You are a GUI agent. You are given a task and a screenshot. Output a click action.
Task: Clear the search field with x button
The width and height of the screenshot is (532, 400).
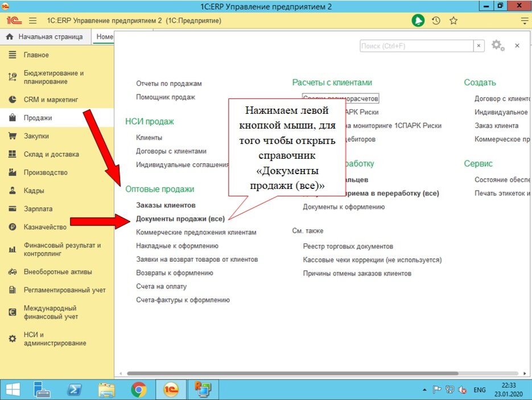click(479, 46)
